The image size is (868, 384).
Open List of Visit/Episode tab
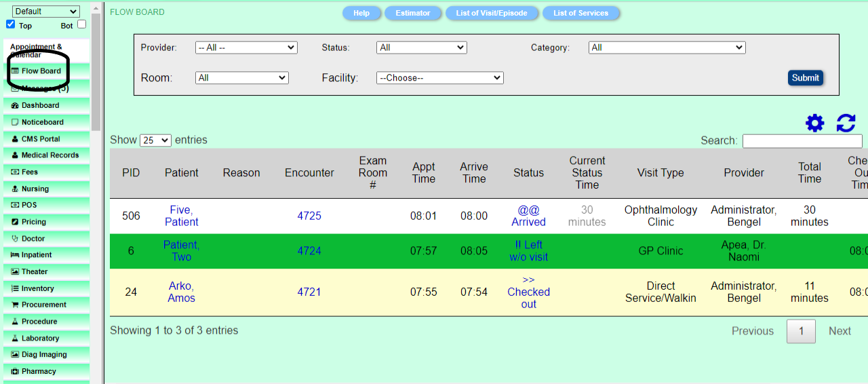tap(492, 13)
